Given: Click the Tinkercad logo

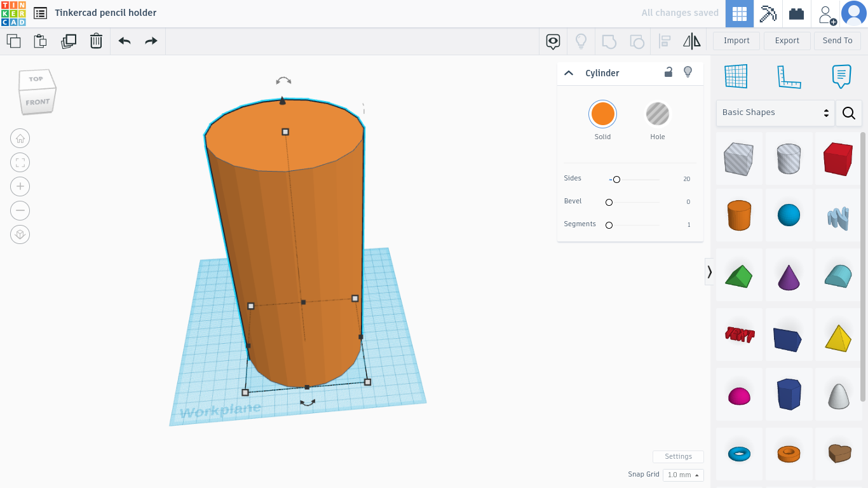Looking at the screenshot, I should pos(13,13).
